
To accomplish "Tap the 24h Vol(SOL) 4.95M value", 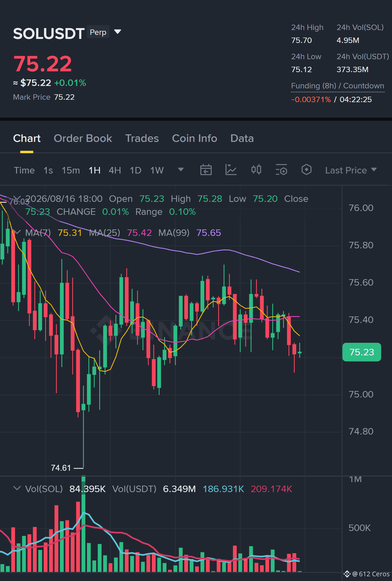I will [x=348, y=40].
